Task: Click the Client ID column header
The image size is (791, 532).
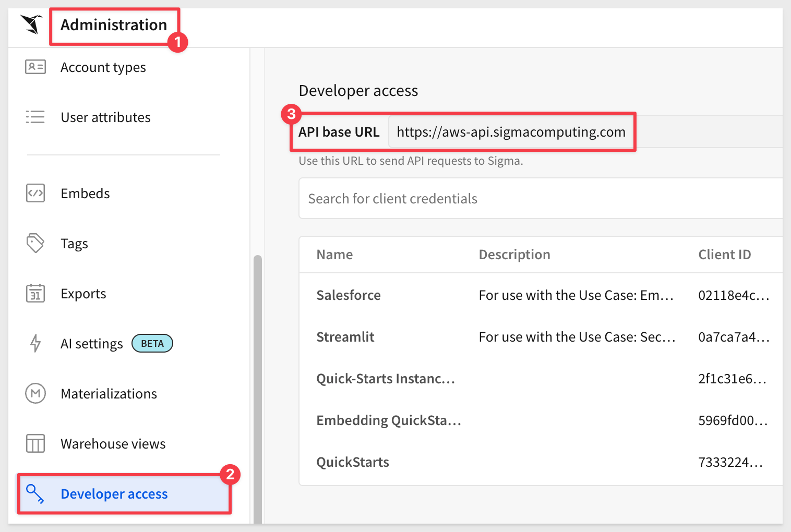Action: pyautogui.click(x=724, y=255)
